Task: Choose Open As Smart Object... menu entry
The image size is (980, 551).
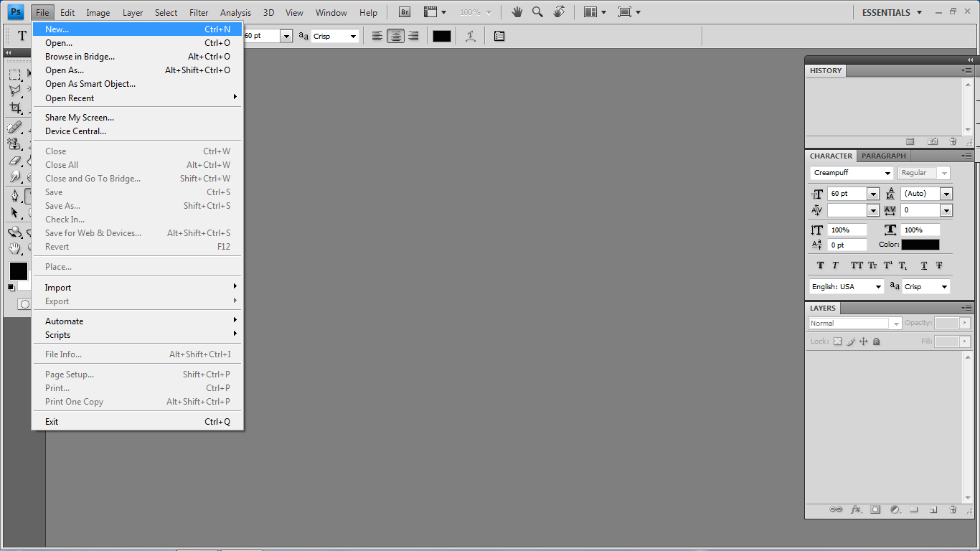Action: [x=137, y=84]
